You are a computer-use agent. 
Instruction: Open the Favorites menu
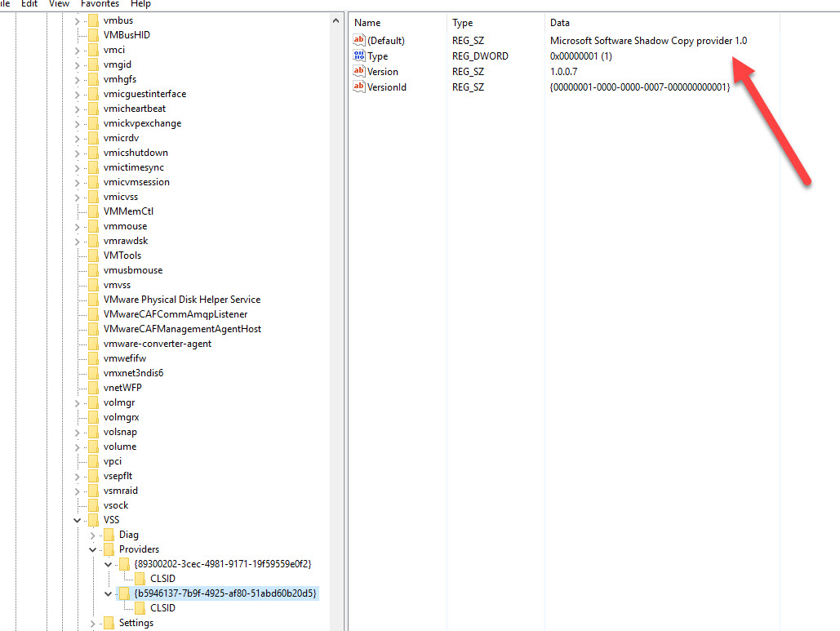pos(100,4)
